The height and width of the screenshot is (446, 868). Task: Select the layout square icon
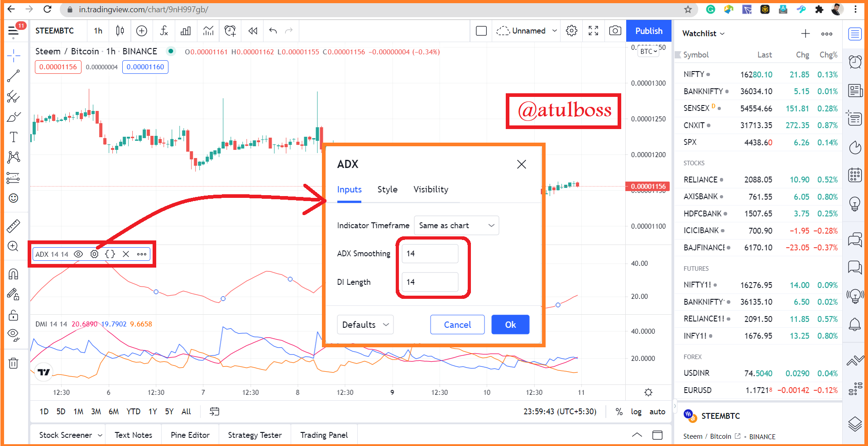(x=481, y=31)
